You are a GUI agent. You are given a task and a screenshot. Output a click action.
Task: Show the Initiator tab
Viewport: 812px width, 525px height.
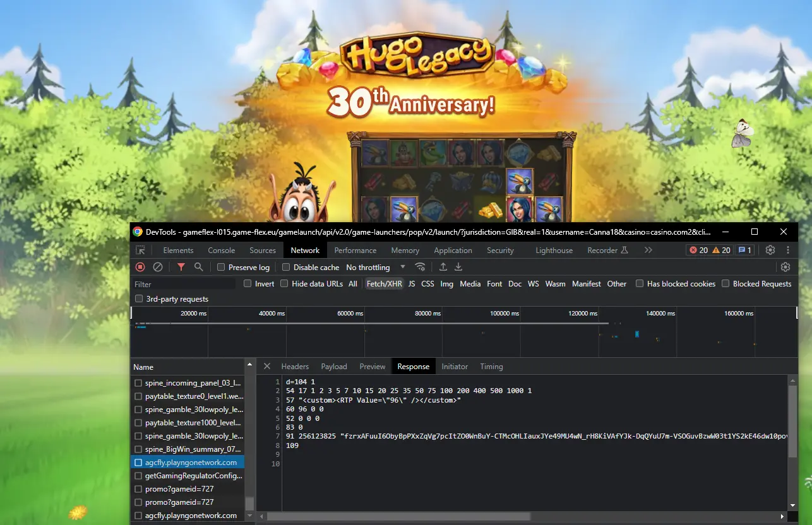point(455,367)
